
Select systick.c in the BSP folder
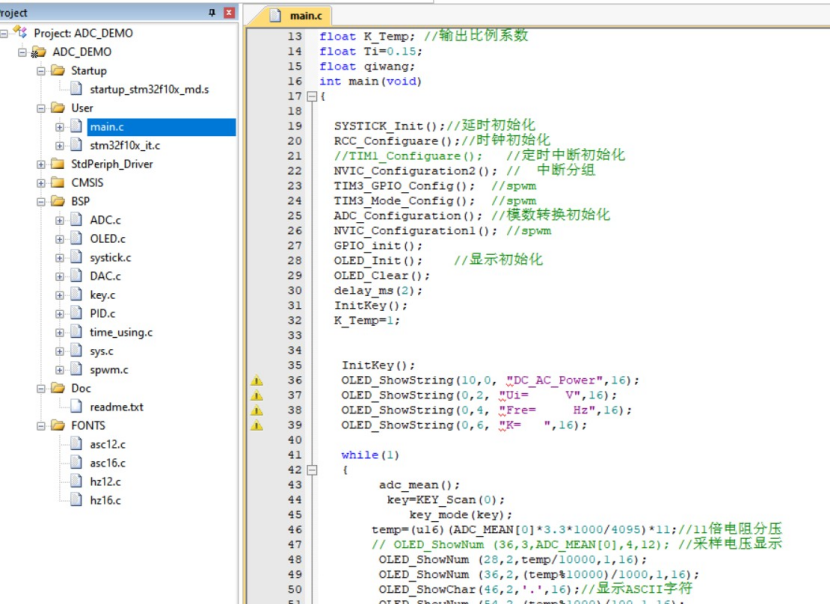pyautogui.click(x=110, y=258)
